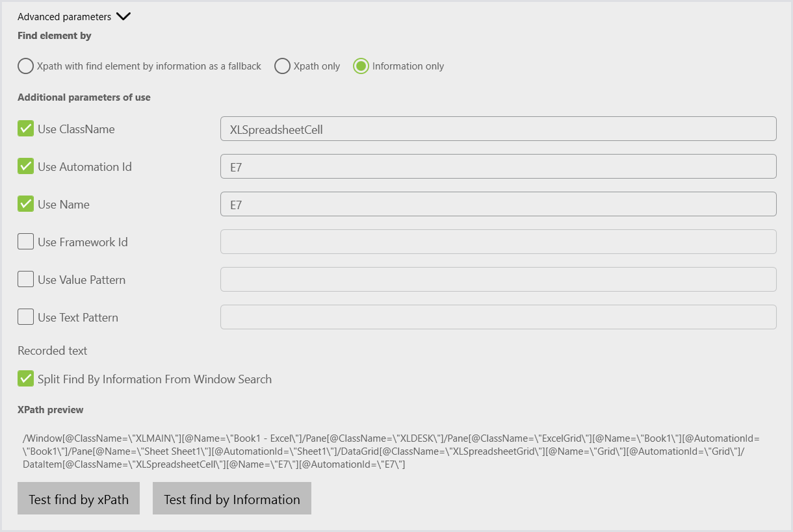The height and width of the screenshot is (532, 793).
Task: Uncheck the Use ClassName checkbox
Action: [26, 129]
